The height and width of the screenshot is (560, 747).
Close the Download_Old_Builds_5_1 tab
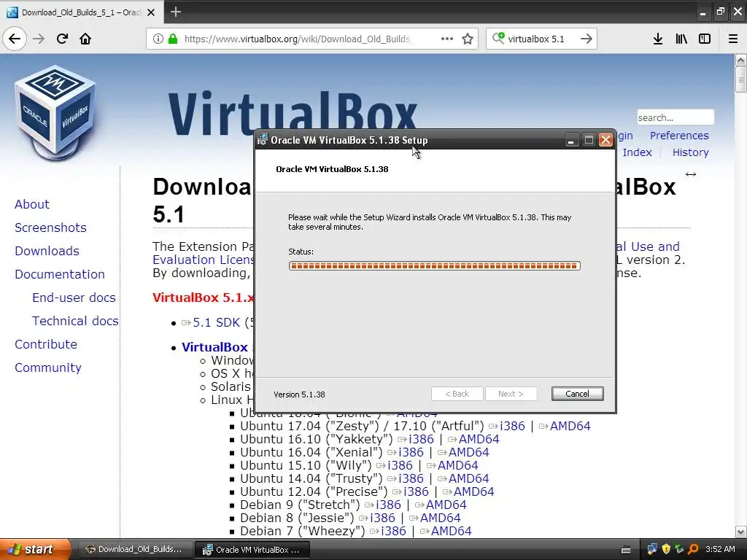click(x=151, y=12)
